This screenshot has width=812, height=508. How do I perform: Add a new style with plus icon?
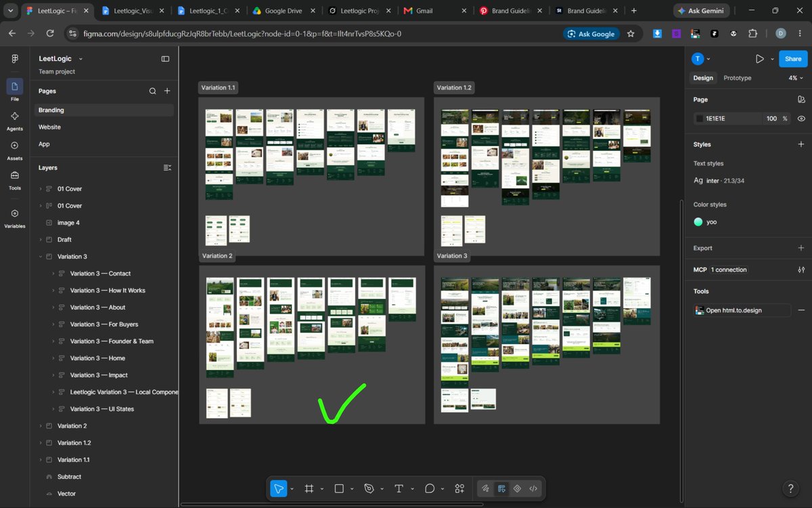tap(801, 144)
